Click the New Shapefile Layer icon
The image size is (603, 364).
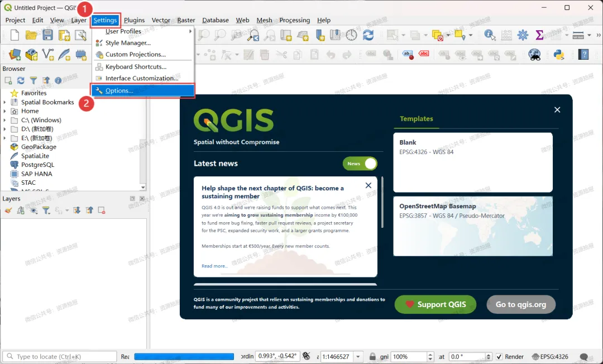tap(48, 55)
